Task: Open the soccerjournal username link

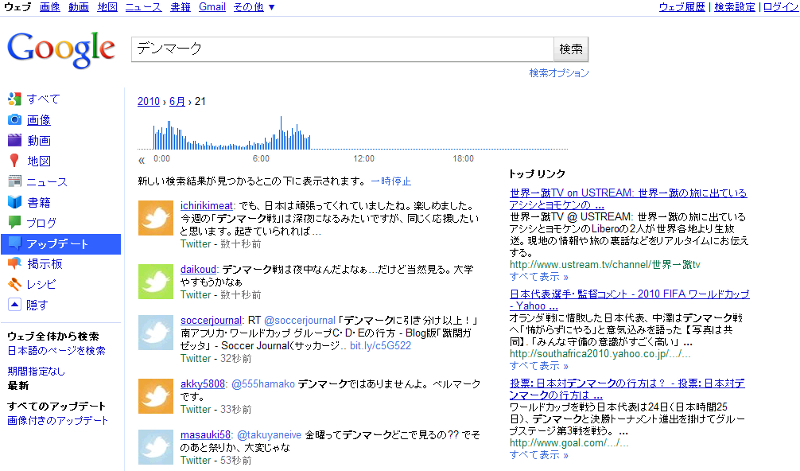Action: tap(211, 320)
